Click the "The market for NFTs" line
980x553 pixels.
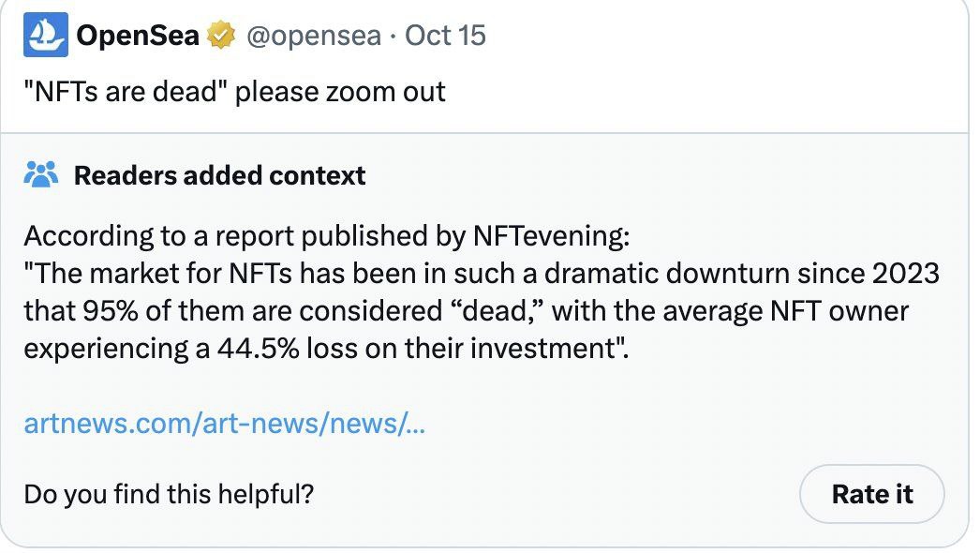[482, 274]
